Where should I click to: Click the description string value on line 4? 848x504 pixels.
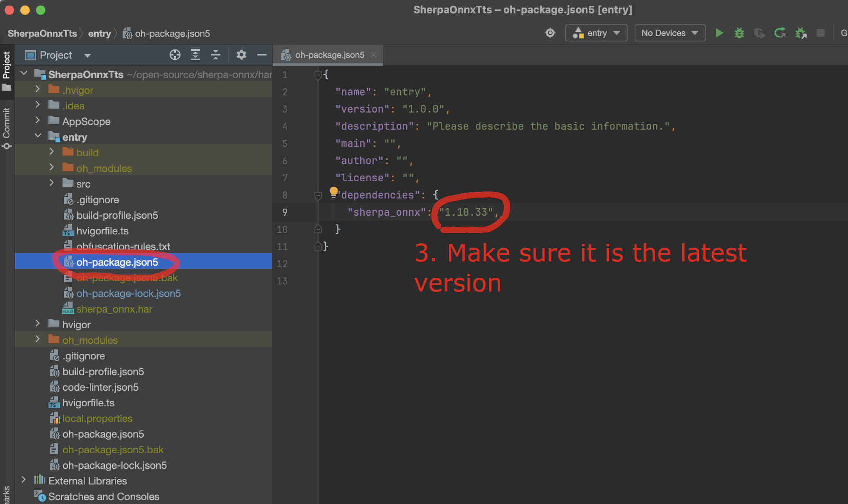pos(548,126)
